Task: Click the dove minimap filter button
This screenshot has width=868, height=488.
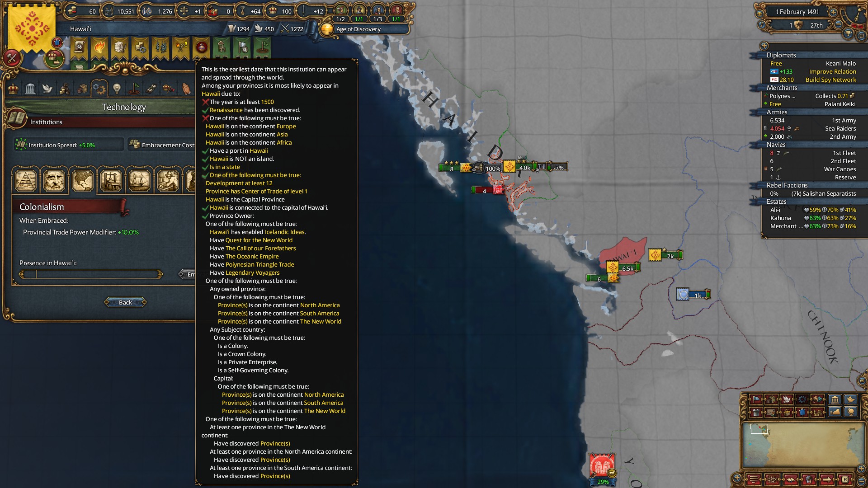Action: (x=787, y=399)
